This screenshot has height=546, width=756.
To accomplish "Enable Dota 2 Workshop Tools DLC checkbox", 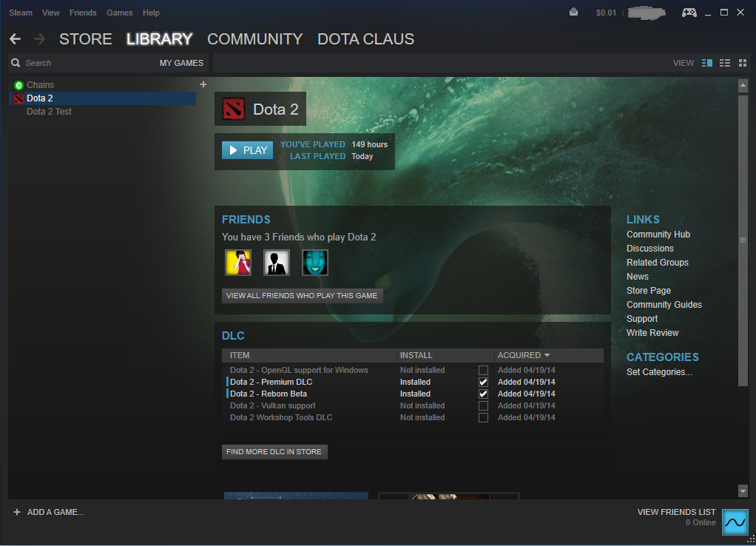I will [x=483, y=418].
